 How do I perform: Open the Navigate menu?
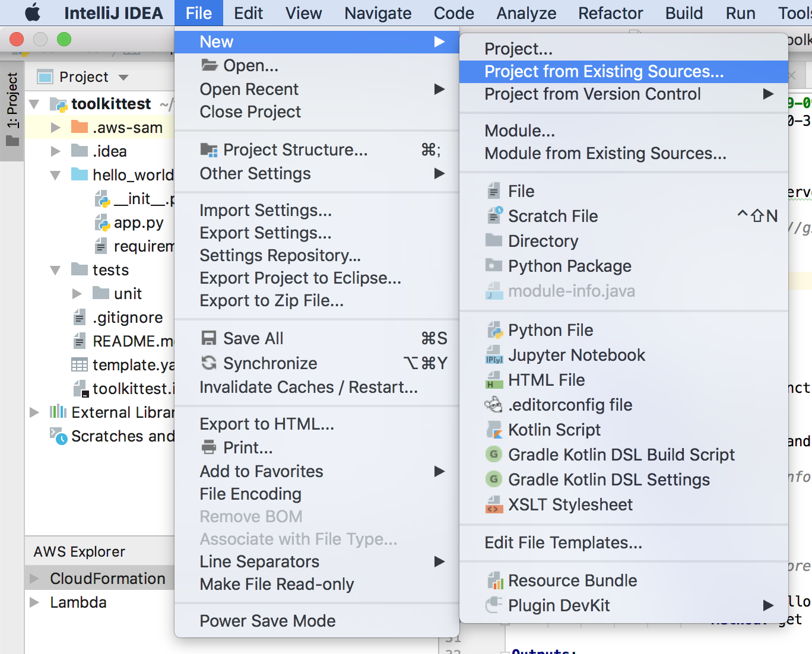pos(378,13)
